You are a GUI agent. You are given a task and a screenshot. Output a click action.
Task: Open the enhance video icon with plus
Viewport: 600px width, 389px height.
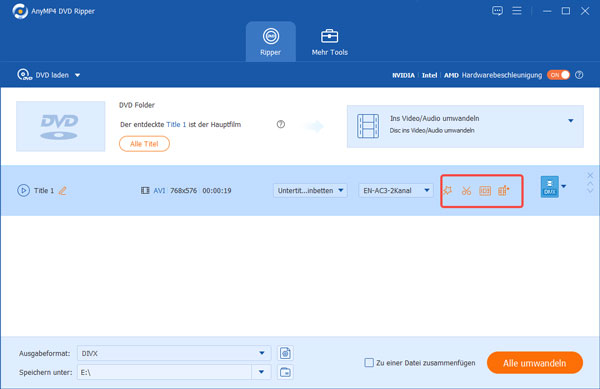[504, 190]
